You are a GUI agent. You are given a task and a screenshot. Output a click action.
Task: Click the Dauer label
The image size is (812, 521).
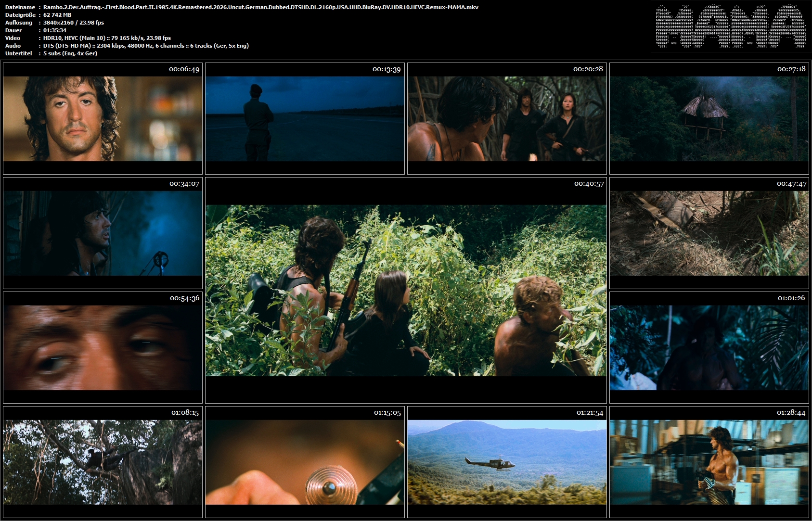coord(13,30)
